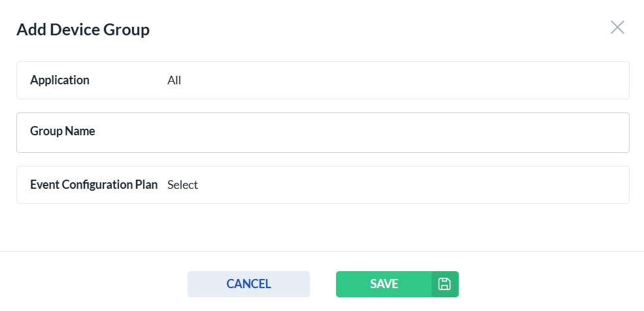Image resolution: width=644 pixels, height=311 pixels.
Task: Click the "Add Device Group" title
Action: [x=83, y=29]
